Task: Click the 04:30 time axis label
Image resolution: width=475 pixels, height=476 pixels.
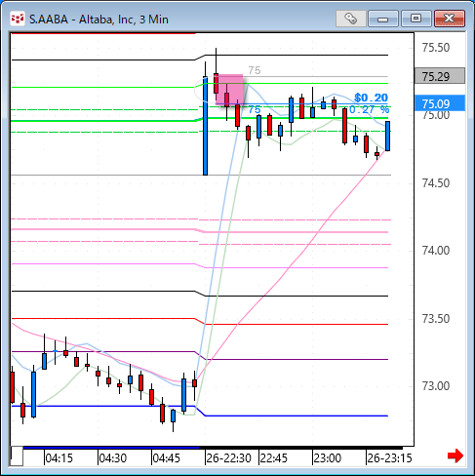Action: (112, 458)
